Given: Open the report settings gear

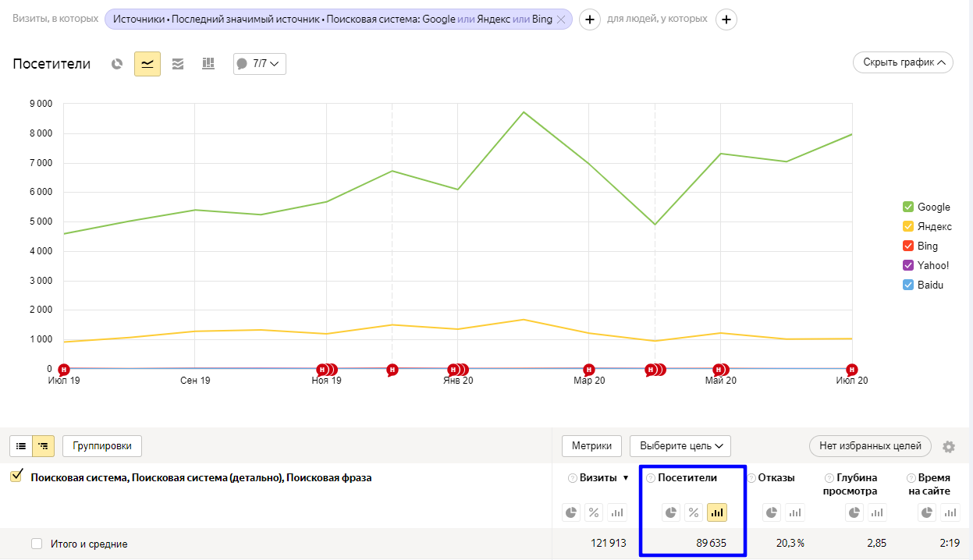Looking at the screenshot, I should tap(949, 447).
